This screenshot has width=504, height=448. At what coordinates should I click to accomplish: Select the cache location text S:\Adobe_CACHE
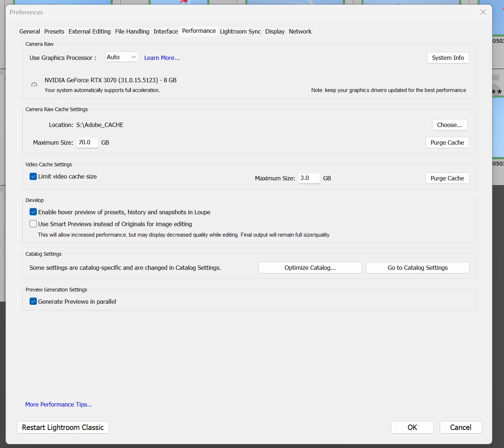pos(100,125)
